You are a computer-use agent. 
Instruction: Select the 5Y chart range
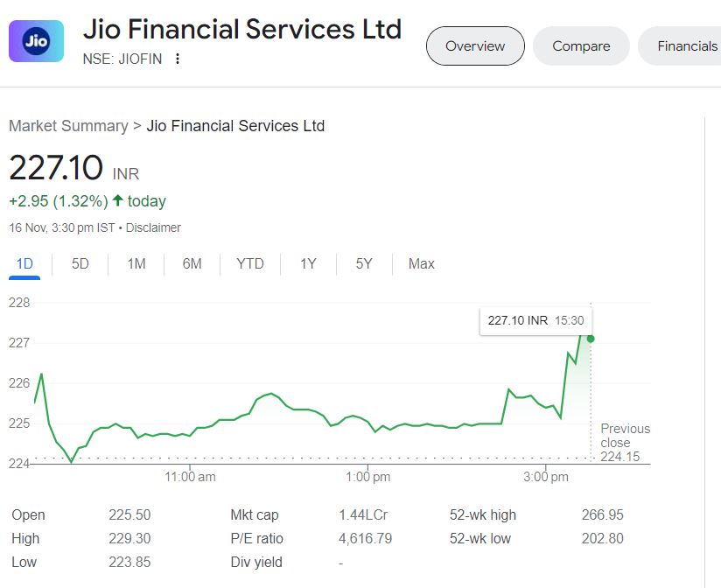point(364,263)
